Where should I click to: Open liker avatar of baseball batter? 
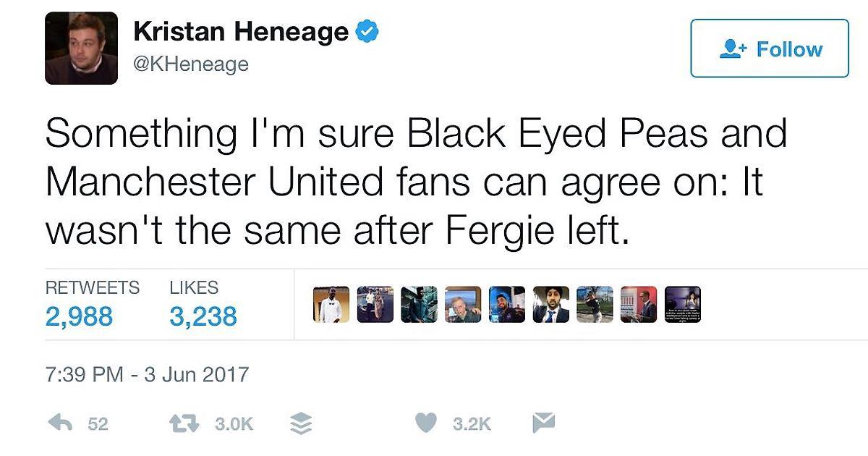click(x=595, y=304)
